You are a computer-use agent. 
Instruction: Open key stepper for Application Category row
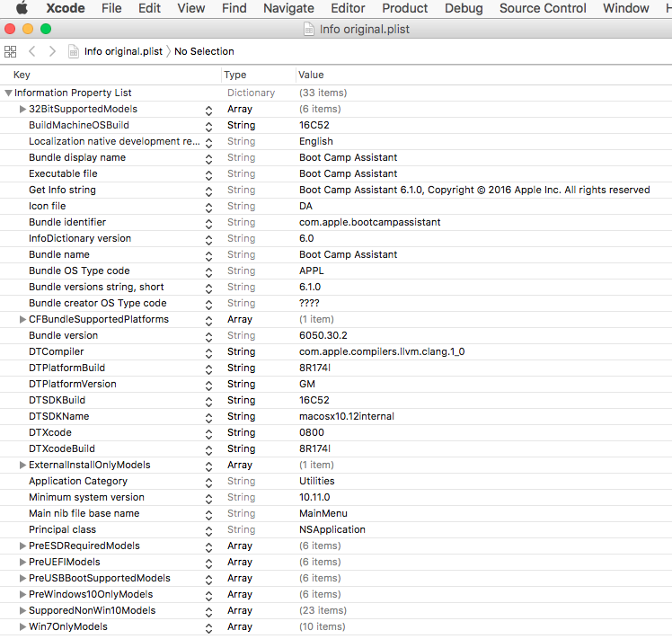[208, 483]
